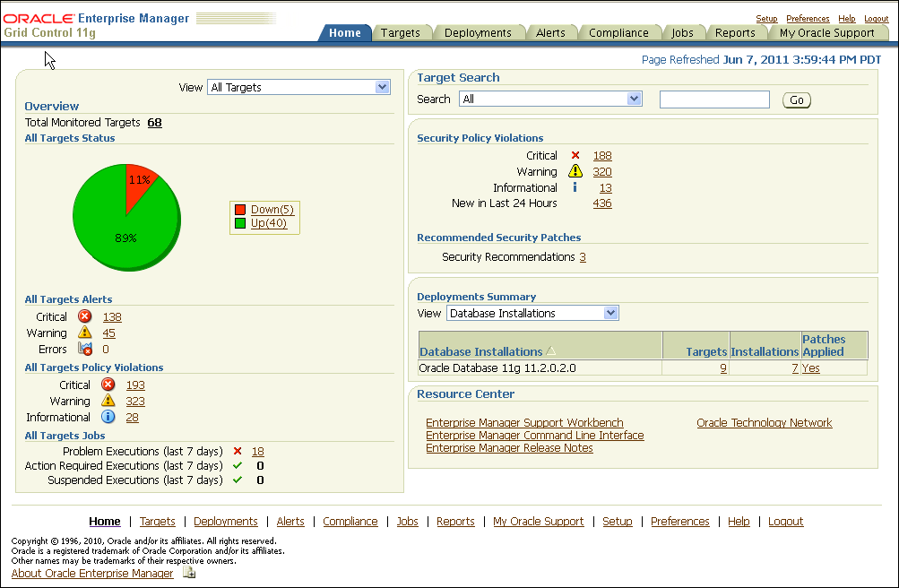899x588 pixels.
Task: Click the security warning triangle icon
Action: click(575, 171)
